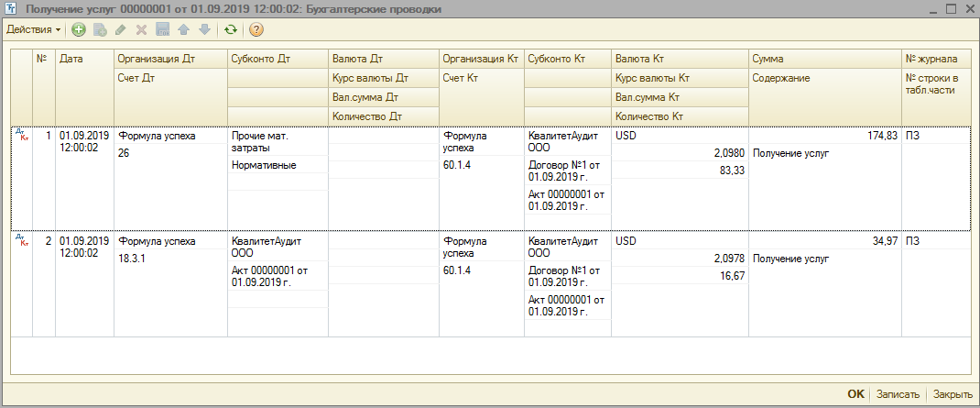Viewport: 980px width, 408px height.
Task: Click the Delete entry X icon
Action: (x=141, y=29)
